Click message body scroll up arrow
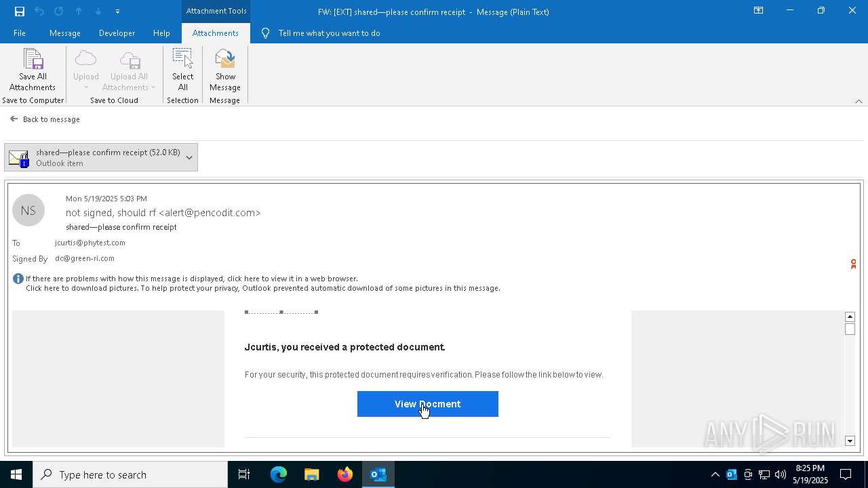Image resolution: width=868 pixels, height=488 pixels. pyautogui.click(x=850, y=317)
